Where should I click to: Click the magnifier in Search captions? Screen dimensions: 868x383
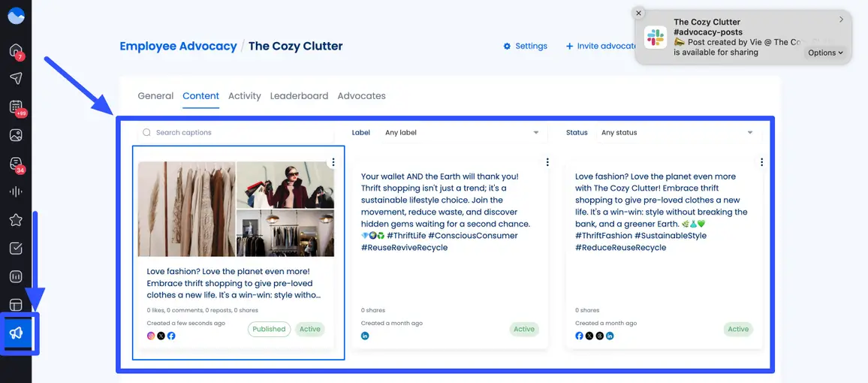point(146,132)
